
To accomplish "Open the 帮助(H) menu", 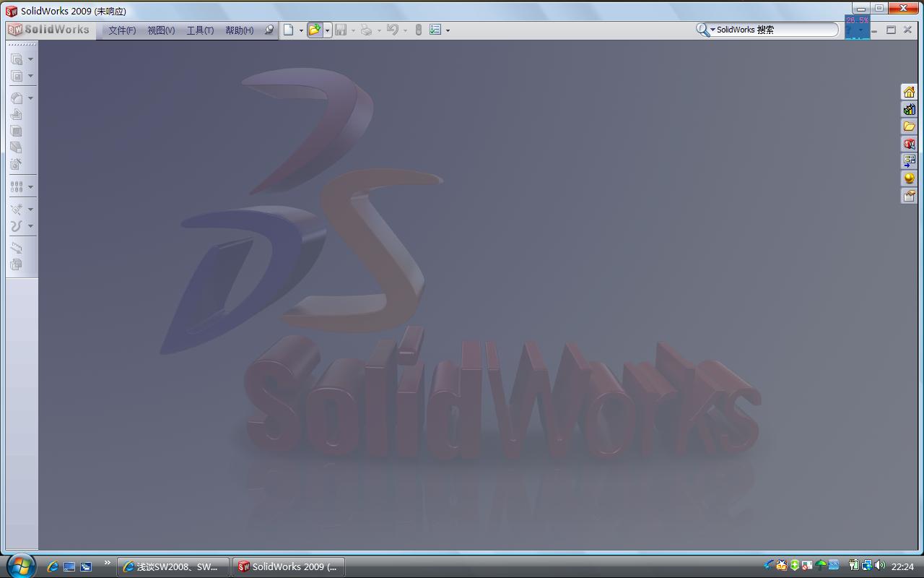I will [x=239, y=30].
